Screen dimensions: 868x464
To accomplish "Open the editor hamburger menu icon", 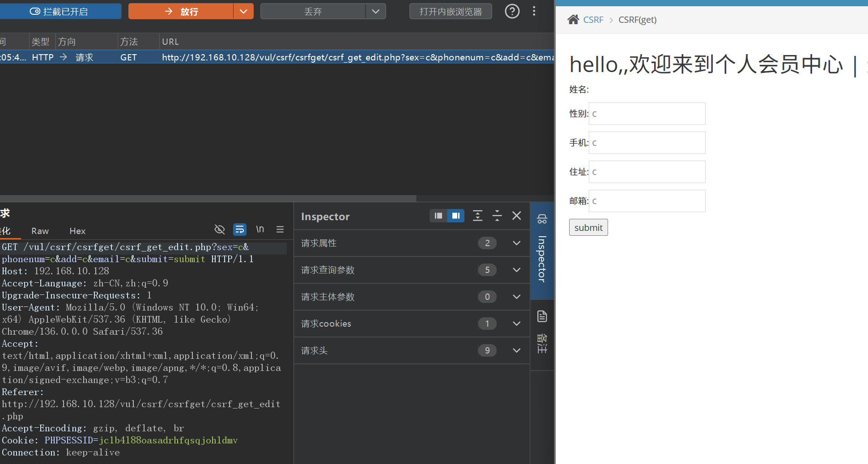I will point(280,230).
